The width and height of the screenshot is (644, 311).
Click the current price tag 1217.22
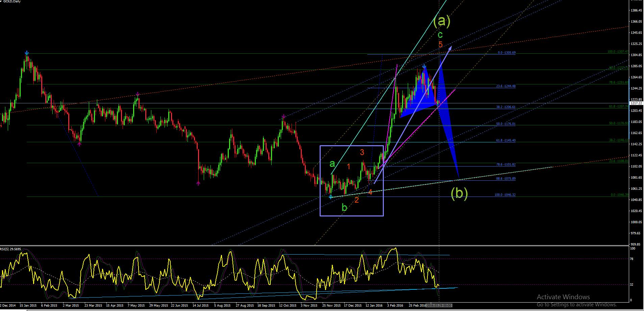click(636, 103)
